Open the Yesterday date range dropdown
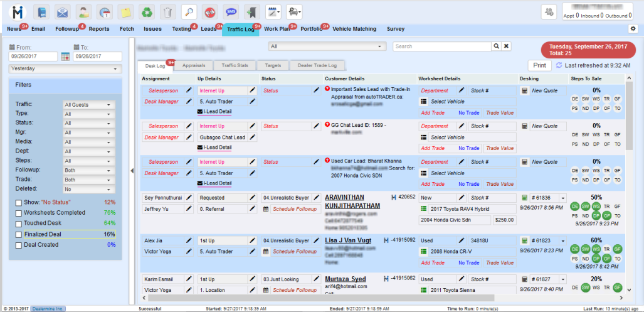 point(65,68)
